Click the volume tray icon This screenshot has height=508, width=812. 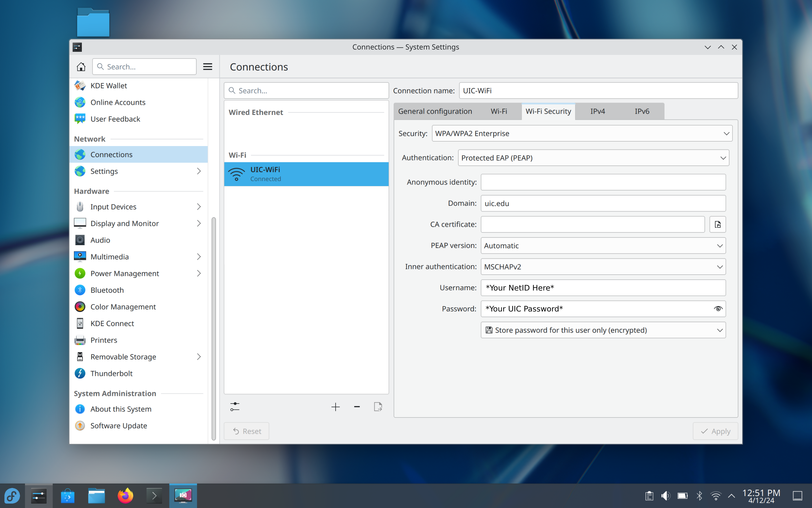666,496
